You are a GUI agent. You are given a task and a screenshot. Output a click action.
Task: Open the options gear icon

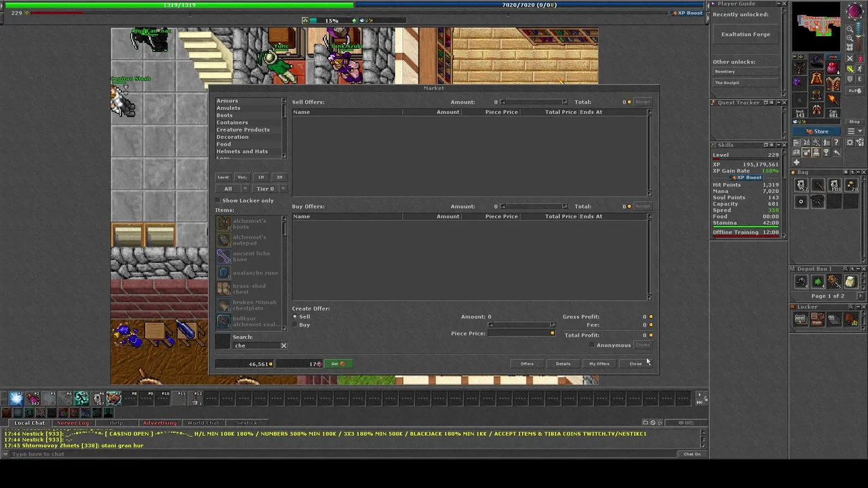[850, 142]
